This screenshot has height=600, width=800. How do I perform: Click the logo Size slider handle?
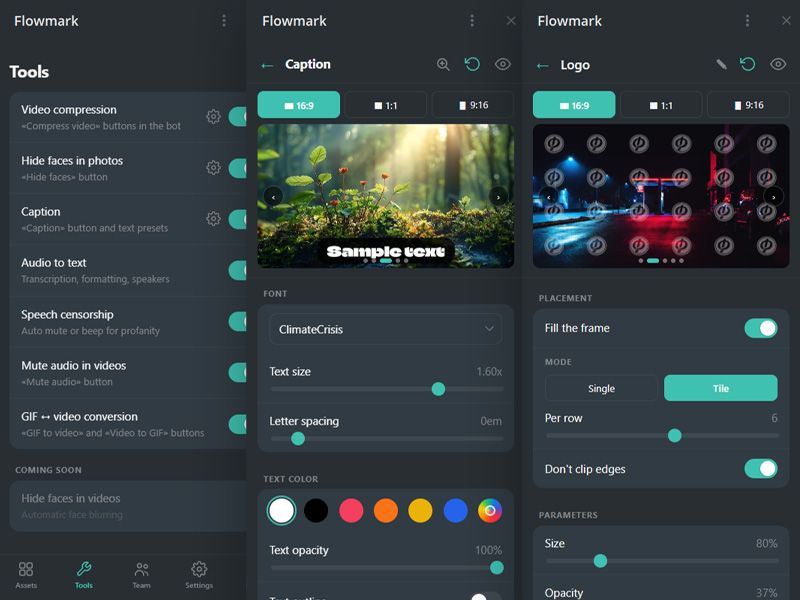601,561
